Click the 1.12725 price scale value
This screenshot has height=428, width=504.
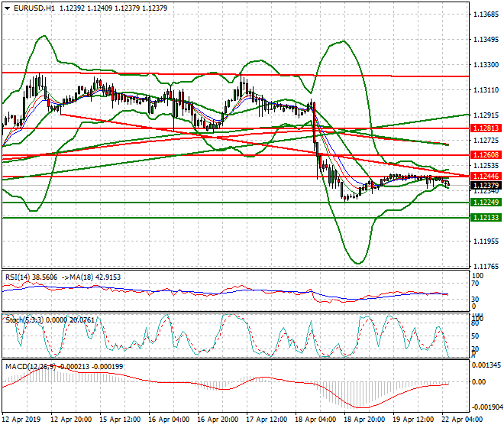(486, 141)
